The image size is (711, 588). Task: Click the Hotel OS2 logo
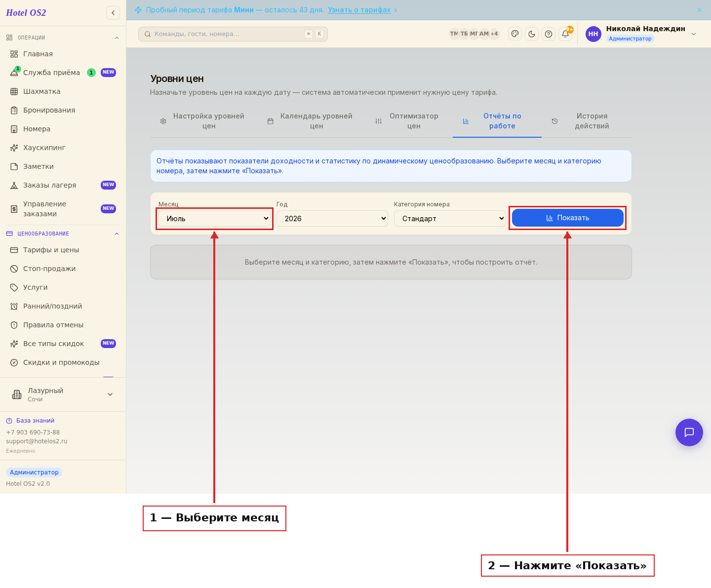[26, 13]
